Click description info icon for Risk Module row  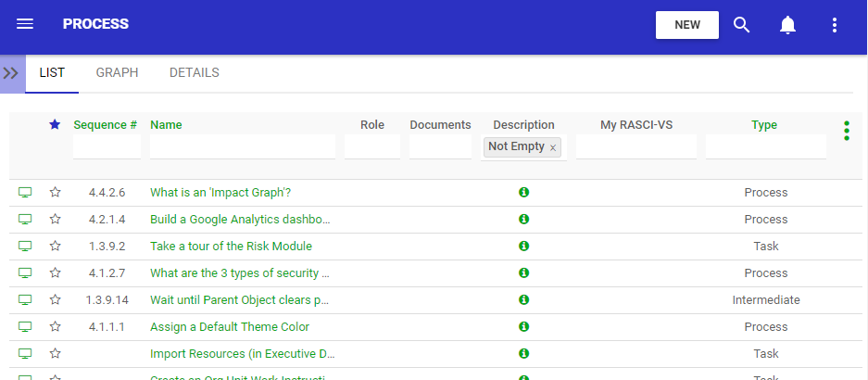(523, 247)
